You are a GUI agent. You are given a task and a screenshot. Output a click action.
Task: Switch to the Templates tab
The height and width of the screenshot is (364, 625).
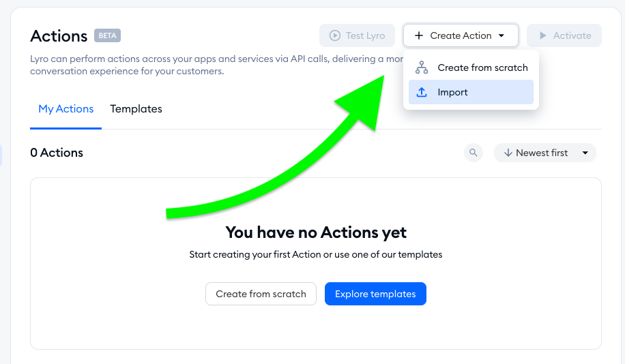pos(136,108)
